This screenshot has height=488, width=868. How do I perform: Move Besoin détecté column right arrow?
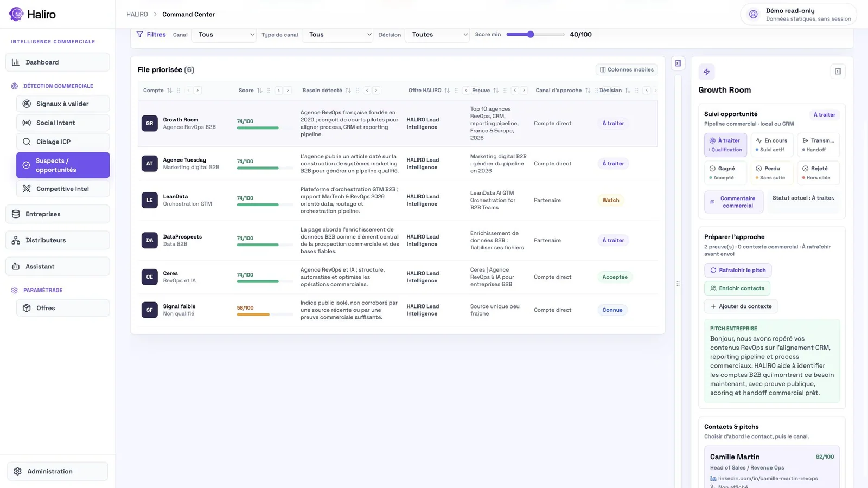[376, 91]
